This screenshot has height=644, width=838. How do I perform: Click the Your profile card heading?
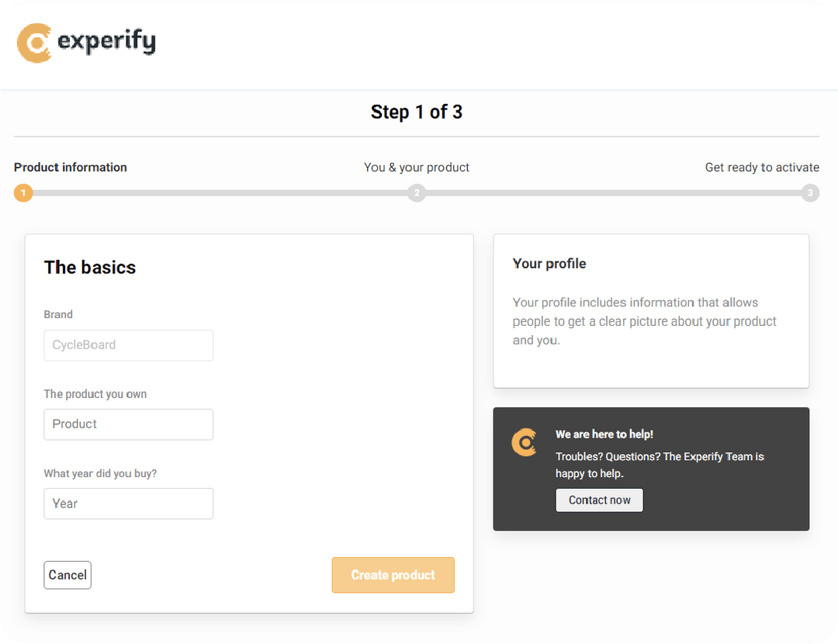pyautogui.click(x=549, y=264)
